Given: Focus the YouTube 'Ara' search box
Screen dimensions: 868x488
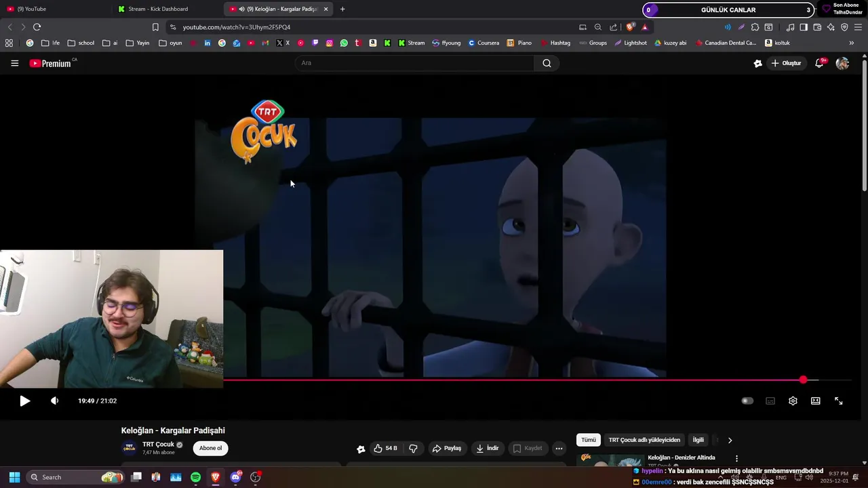Looking at the screenshot, I should point(415,63).
